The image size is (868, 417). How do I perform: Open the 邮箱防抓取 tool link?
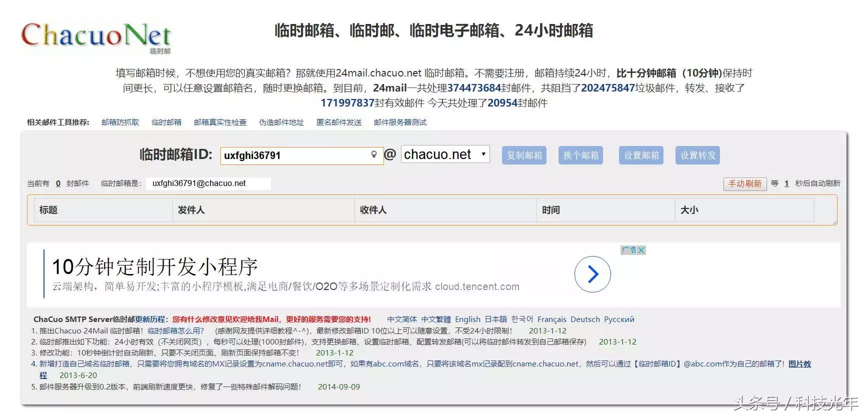[120, 122]
